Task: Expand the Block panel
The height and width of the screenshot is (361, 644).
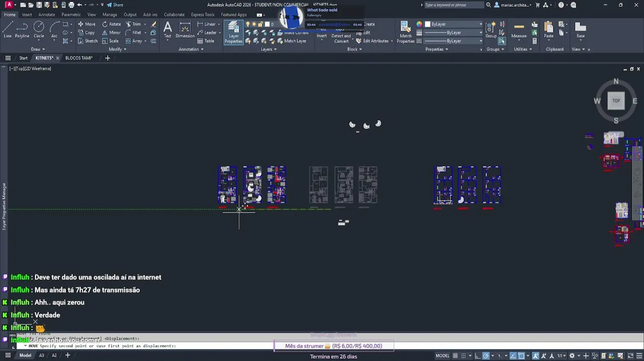Action: pyautogui.click(x=354, y=49)
